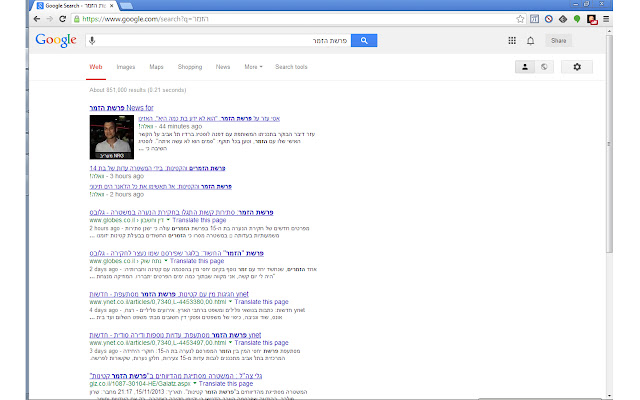Screen dimensions: 640x400
Task: Expand arrow beside ynet L-4453380 URL
Action: (x=230, y=302)
